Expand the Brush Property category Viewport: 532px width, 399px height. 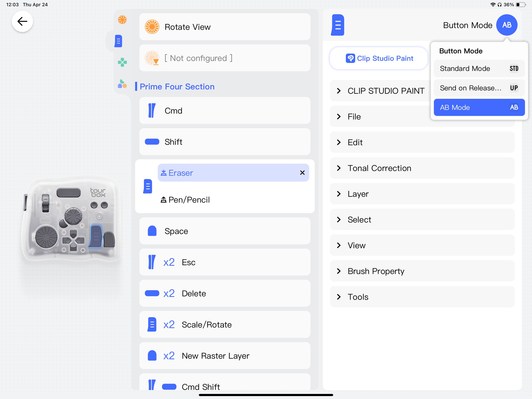click(422, 271)
